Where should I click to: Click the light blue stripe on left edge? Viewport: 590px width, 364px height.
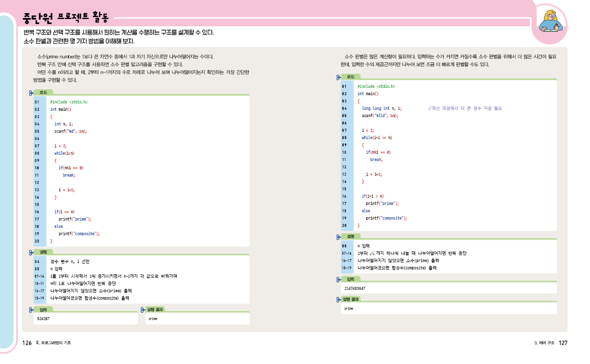[7, 185]
